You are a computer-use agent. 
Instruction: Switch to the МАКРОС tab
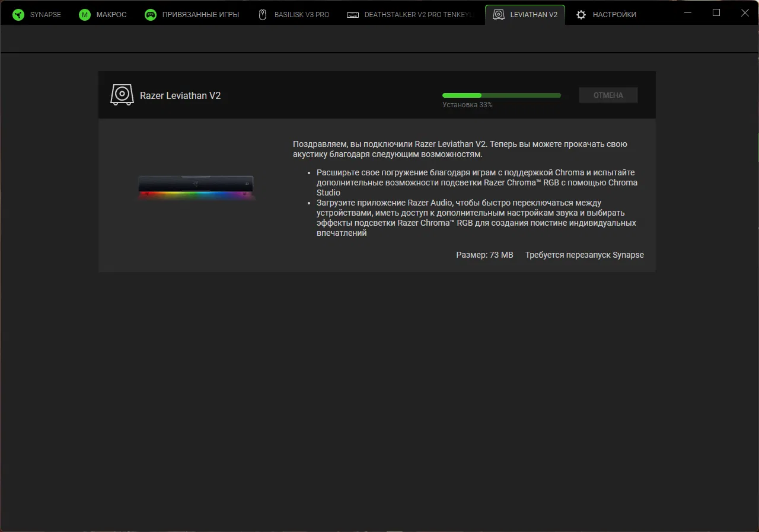point(103,15)
